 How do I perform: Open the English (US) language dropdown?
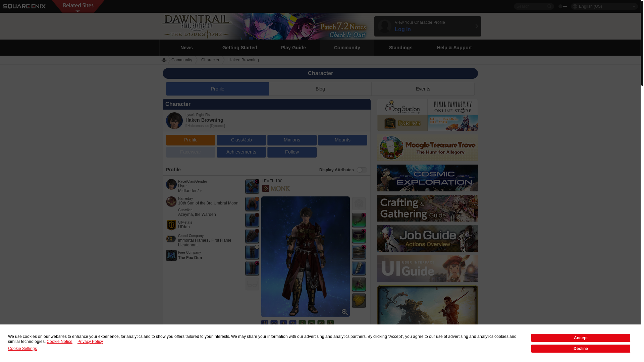604,6
